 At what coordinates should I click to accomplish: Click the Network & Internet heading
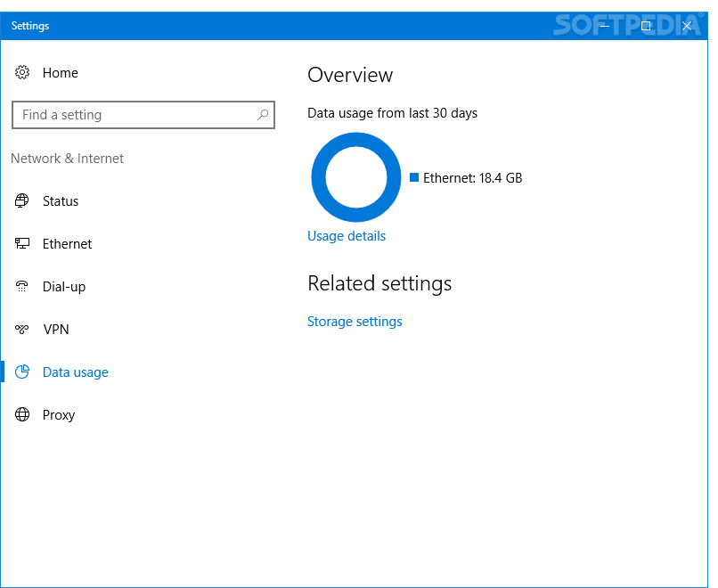click(x=68, y=159)
